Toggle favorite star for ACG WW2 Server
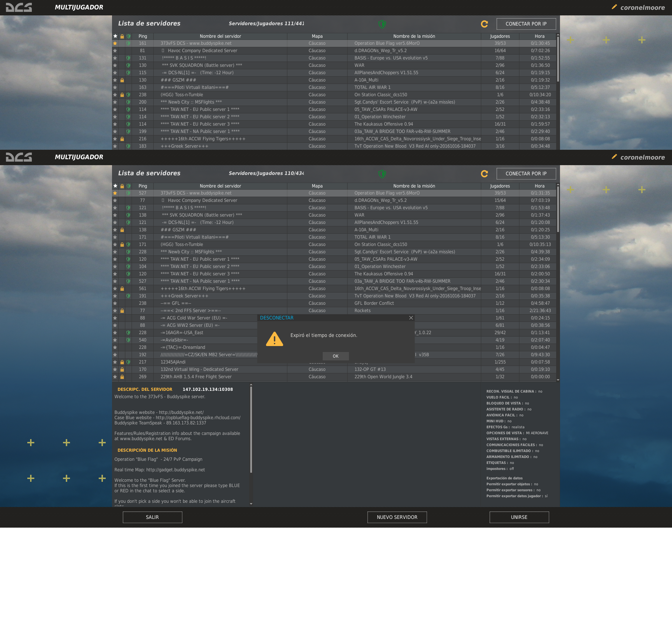 pyautogui.click(x=115, y=325)
